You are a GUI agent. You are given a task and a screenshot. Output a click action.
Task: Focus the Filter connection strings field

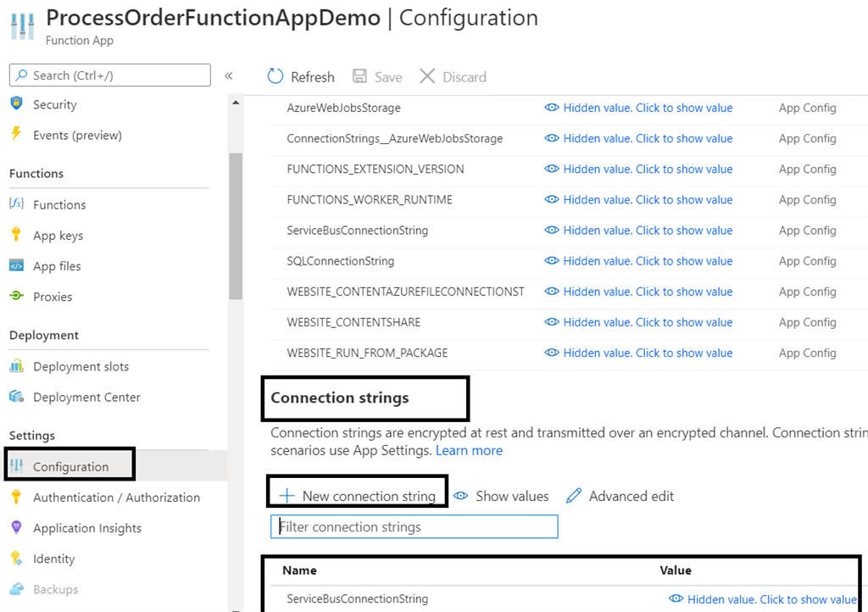click(x=414, y=526)
